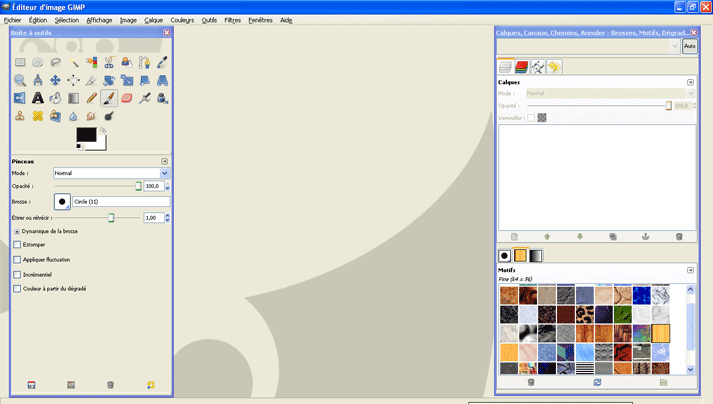Select the Color Picker eyedropper tool
This screenshot has width=713, height=404.
pyautogui.click(x=162, y=62)
